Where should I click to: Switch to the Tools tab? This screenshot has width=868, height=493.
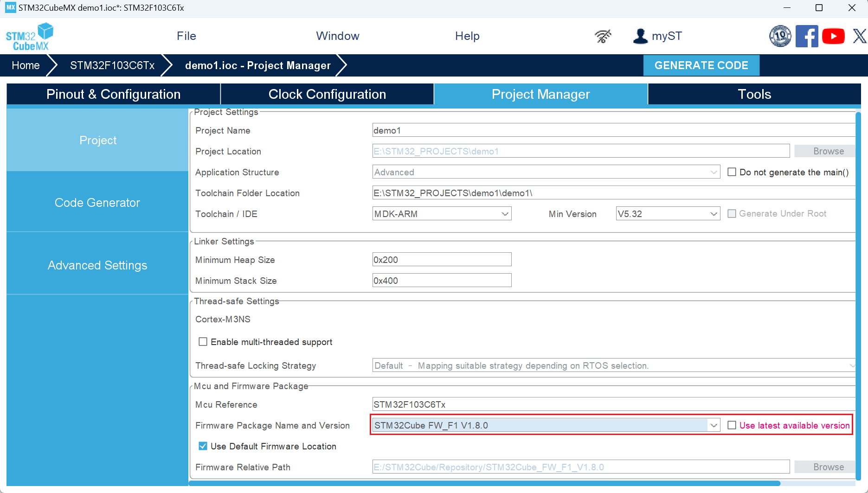pos(754,94)
